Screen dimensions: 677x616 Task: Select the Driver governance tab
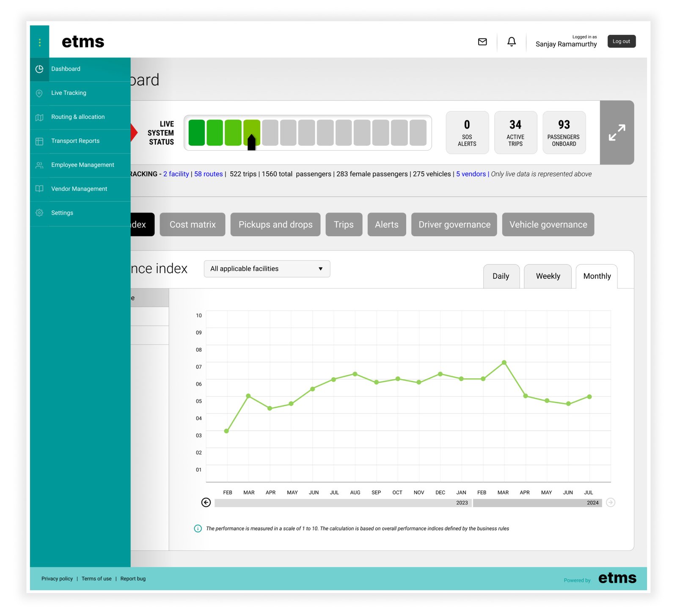coord(454,225)
